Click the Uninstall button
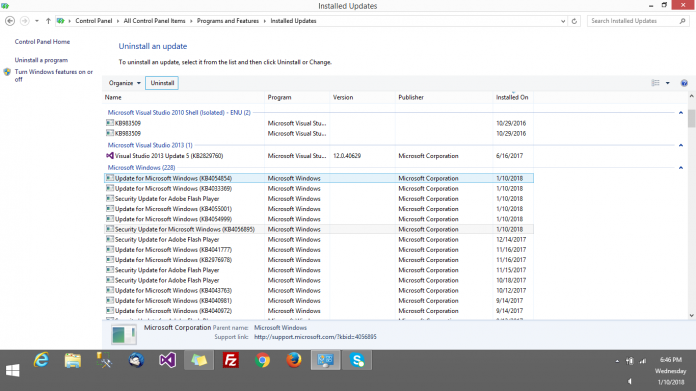 coord(162,83)
